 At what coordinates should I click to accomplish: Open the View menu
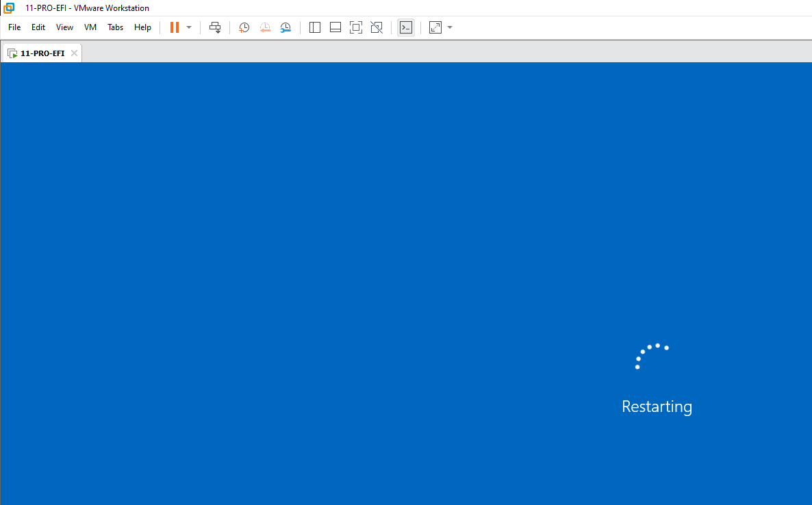[x=65, y=27]
